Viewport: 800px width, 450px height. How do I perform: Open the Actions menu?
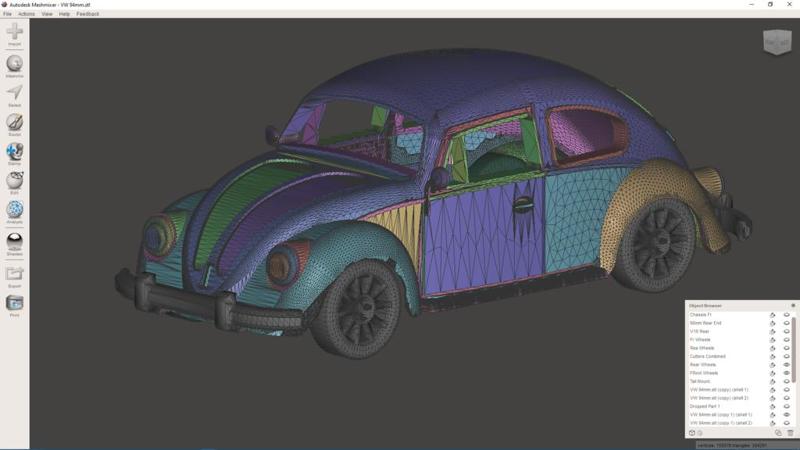[26, 14]
